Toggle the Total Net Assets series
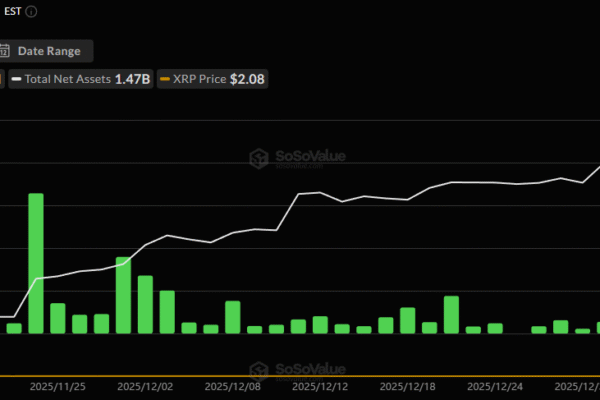The height and width of the screenshot is (400, 600). pos(82,79)
